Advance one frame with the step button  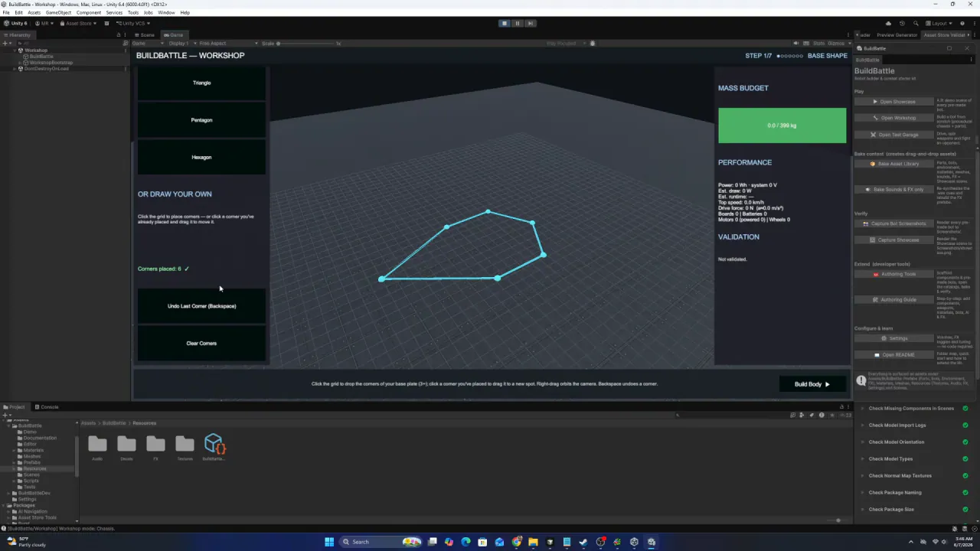tap(530, 23)
